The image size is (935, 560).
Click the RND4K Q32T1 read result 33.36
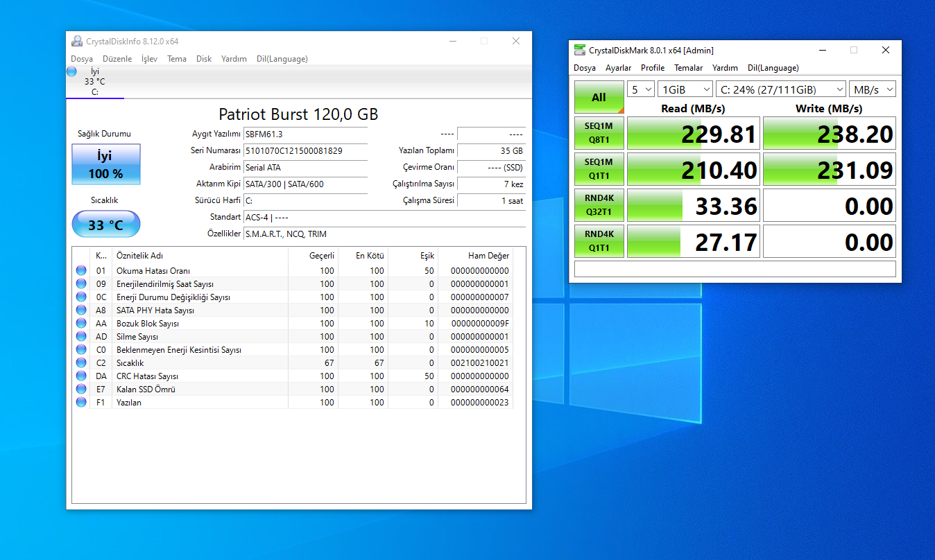[694, 205]
